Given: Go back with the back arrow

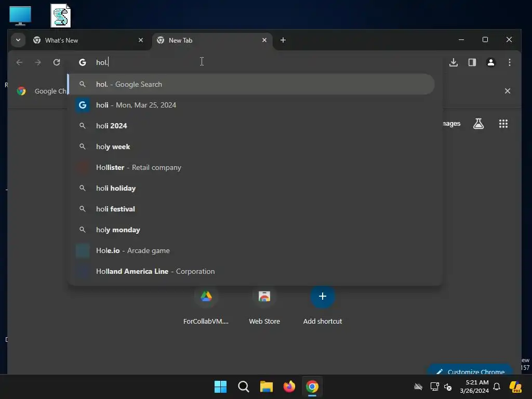Looking at the screenshot, I should [19, 62].
